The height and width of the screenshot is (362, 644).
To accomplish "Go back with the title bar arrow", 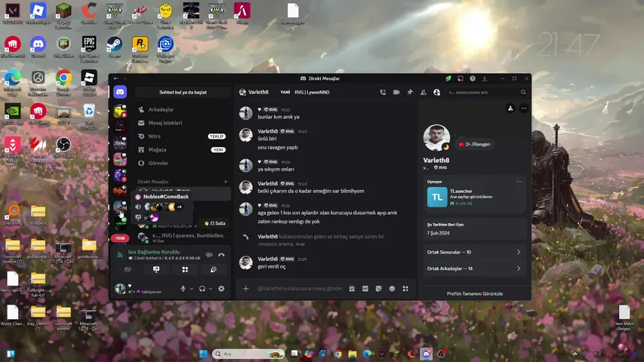I will 116,78.
